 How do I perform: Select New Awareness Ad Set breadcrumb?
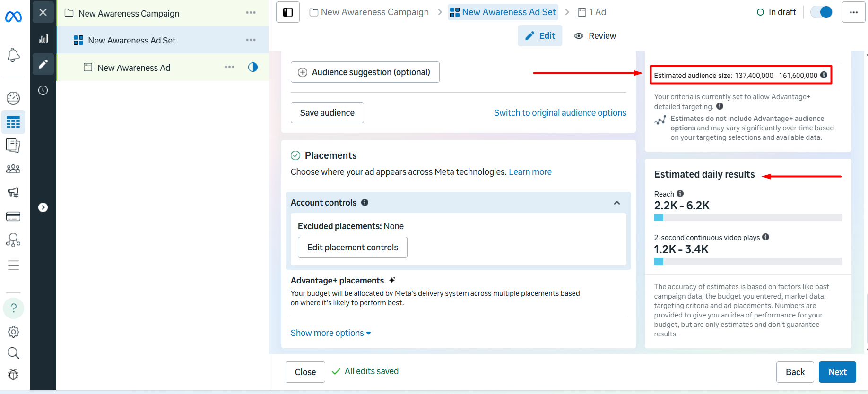503,12
